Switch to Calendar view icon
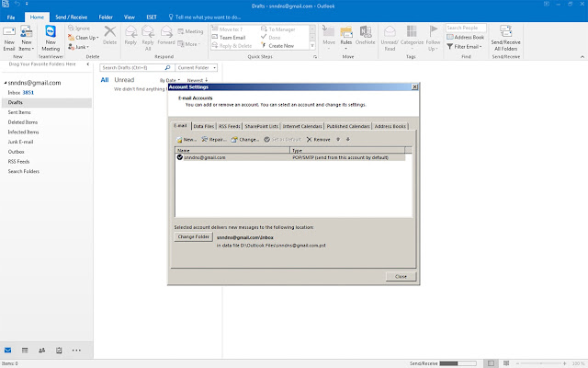The image size is (588, 368). click(x=25, y=351)
